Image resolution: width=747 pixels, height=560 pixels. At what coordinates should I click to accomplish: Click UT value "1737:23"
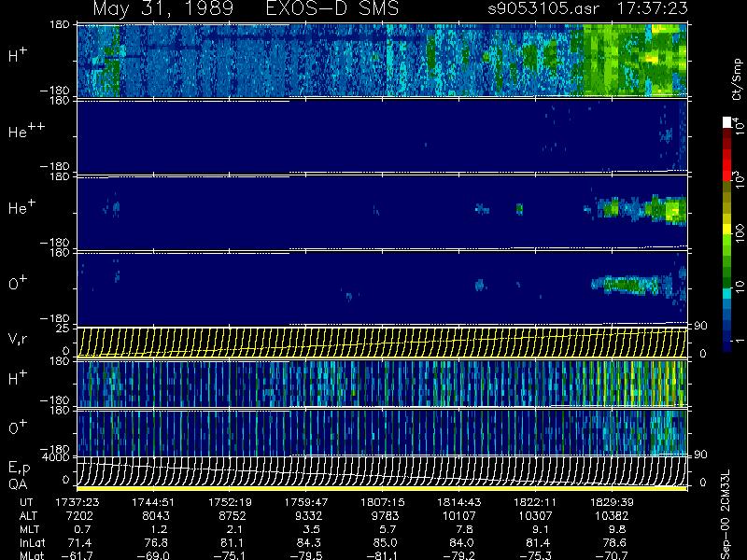(x=78, y=502)
